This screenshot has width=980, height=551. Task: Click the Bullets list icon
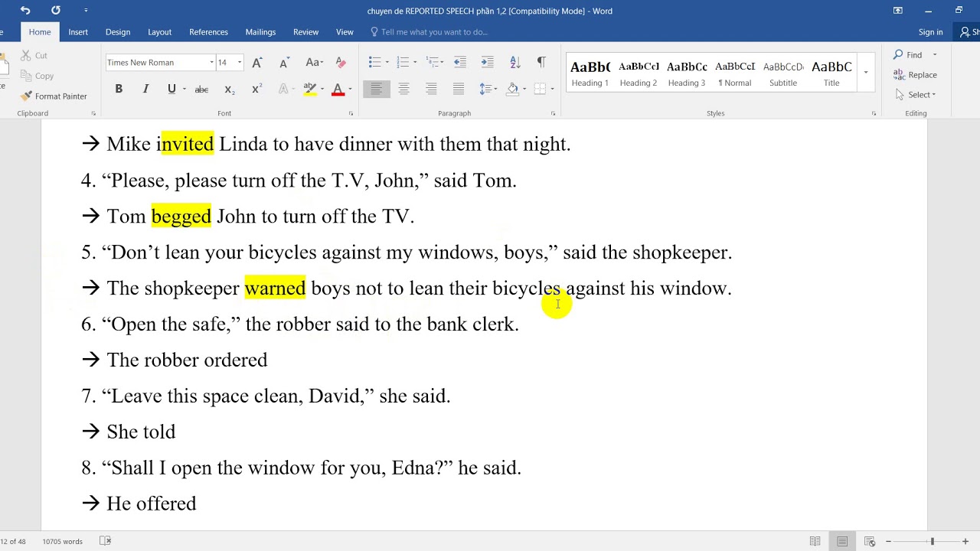tap(374, 62)
